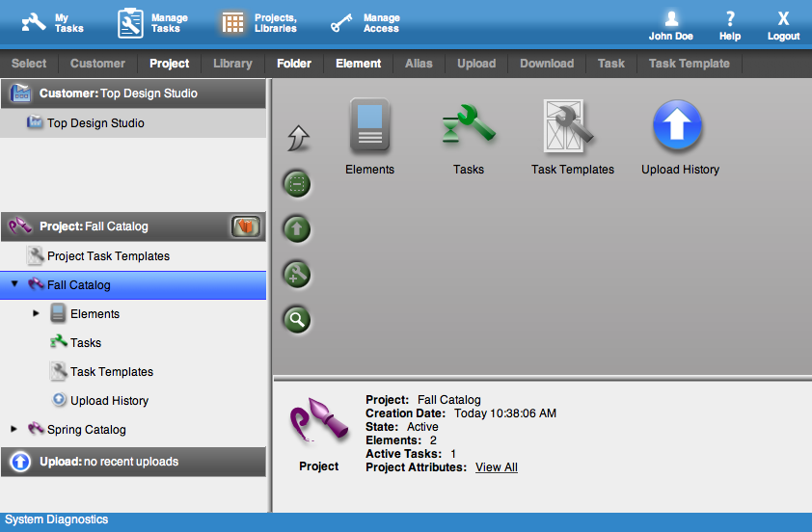
Task: Collapse the Fall Catalog tree node
Action: click(14, 285)
